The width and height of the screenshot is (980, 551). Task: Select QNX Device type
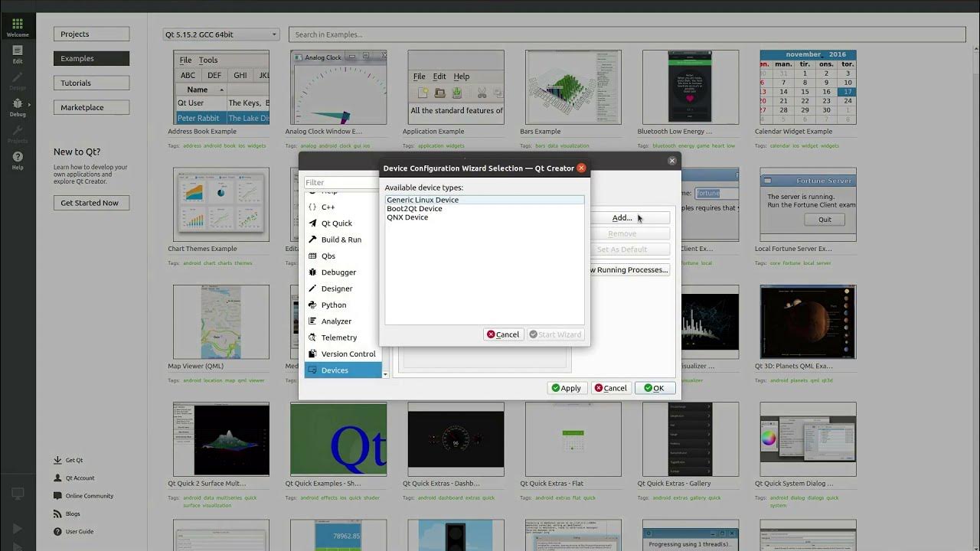point(485,217)
